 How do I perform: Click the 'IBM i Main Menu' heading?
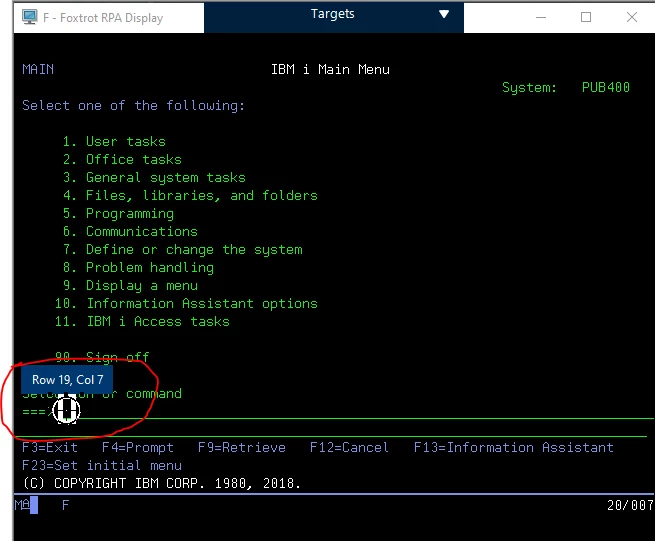pos(330,69)
